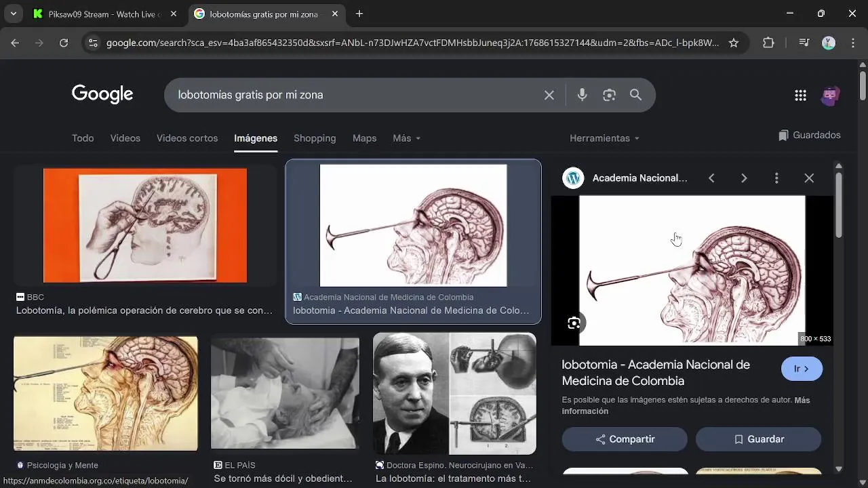The height and width of the screenshot is (488, 868).
Task: Open the large preview image
Action: pyautogui.click(x=692, y=270)
